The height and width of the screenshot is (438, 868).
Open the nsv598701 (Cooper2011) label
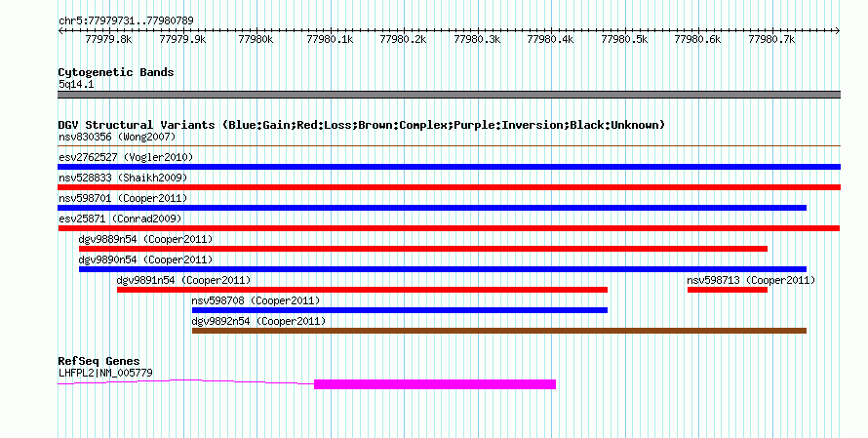123,198
